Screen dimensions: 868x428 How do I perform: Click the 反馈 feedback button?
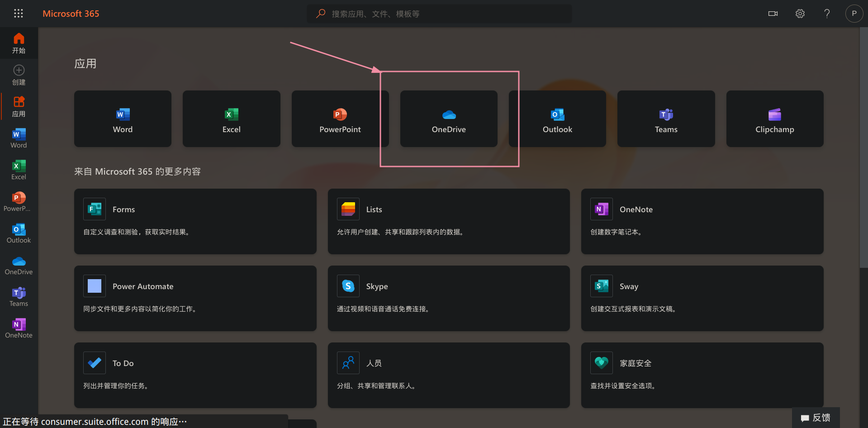[816, 418]
